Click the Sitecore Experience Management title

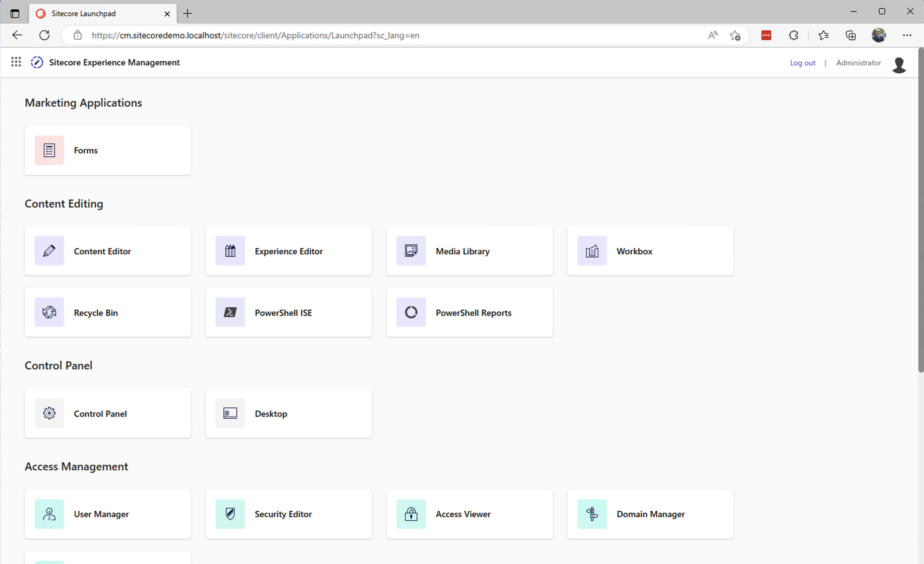click(x=114, y=62)
